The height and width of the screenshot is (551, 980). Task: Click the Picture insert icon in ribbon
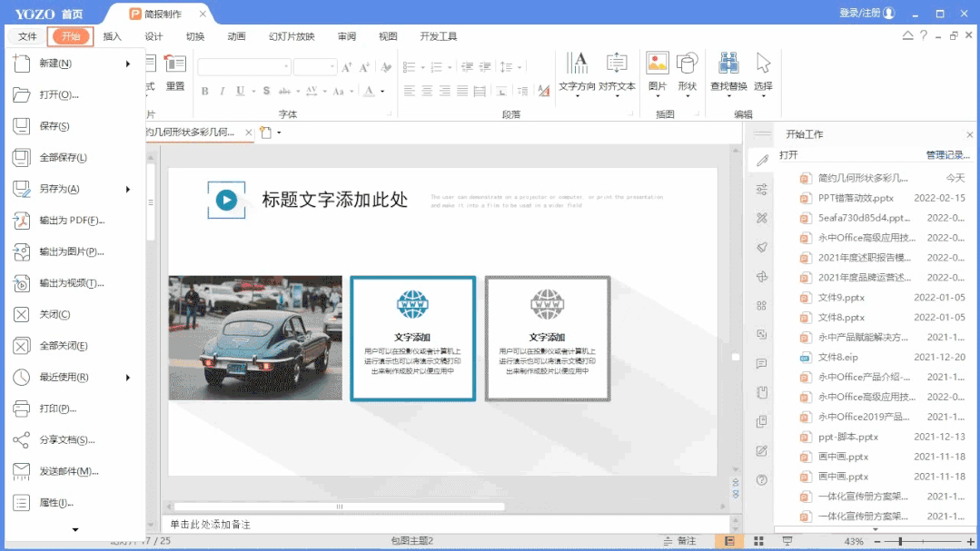tap(658, 64)
